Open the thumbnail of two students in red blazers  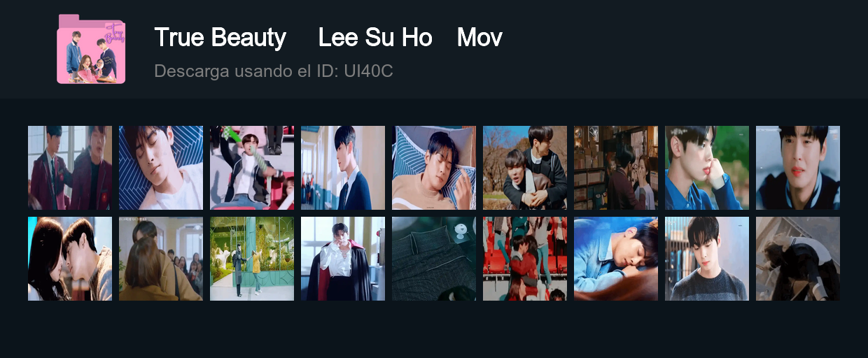(70, 168)
